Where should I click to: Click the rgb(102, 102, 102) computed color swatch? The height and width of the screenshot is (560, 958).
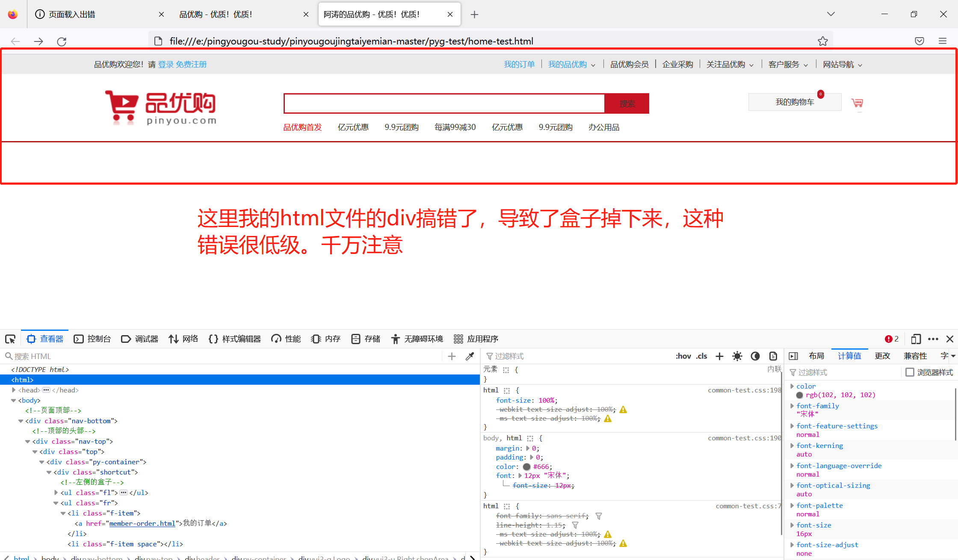[x=800, y=395]
